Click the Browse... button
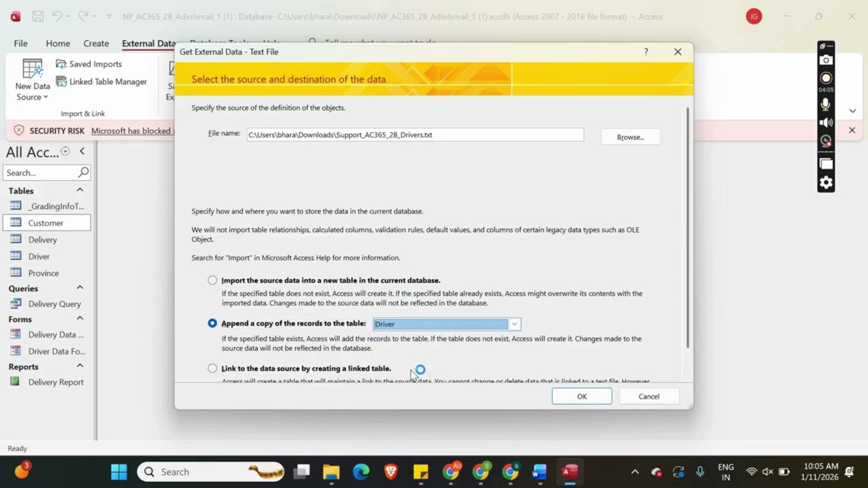This screenshot has width=868, height=488. (631, 137)
